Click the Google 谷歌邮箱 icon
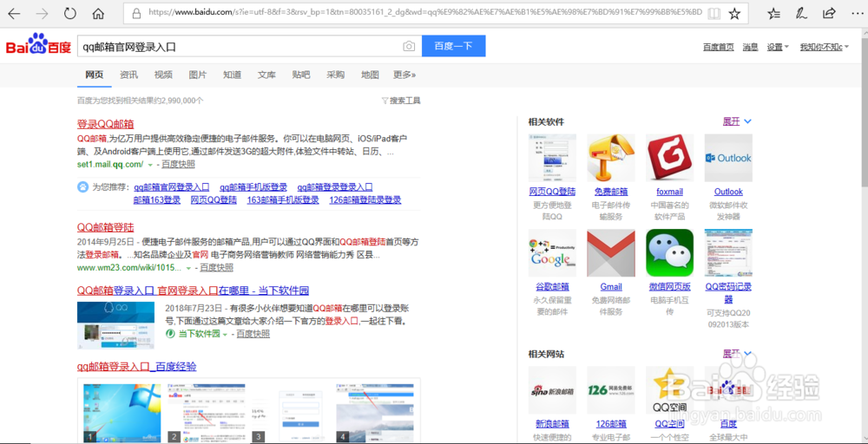This screenshot has height=444, width=868. pyautogui.click(x=552, y=252)
